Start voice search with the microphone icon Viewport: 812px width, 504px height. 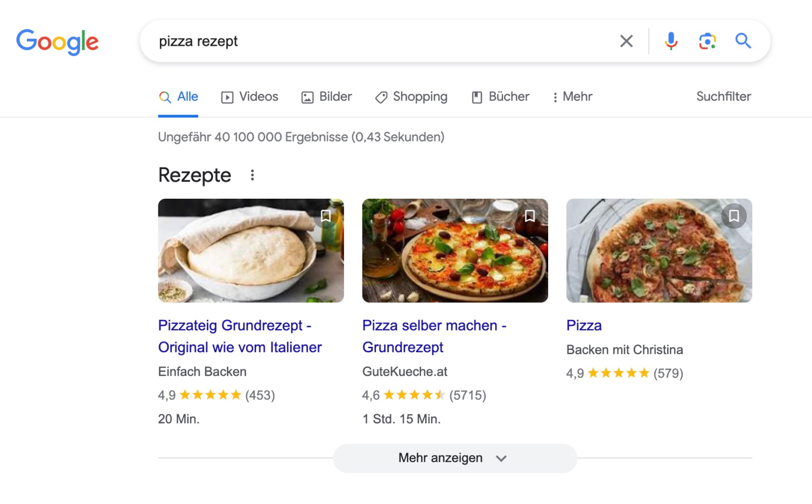[x=671, y=41]
